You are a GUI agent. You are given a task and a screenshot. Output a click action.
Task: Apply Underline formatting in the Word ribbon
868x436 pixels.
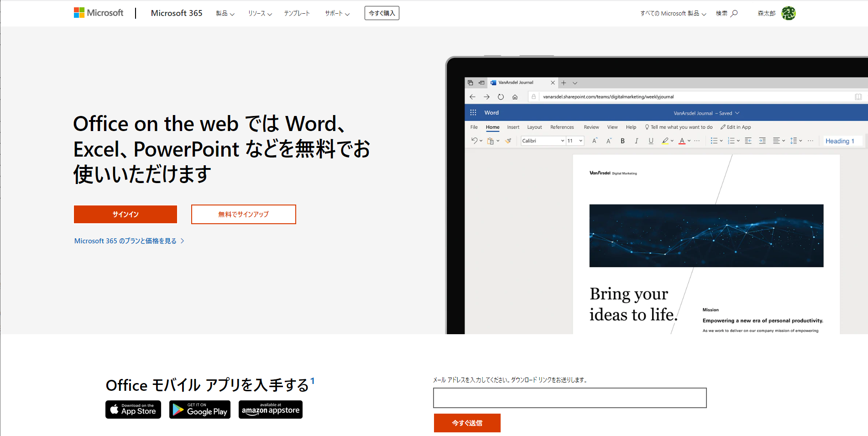[x=651, y=141]
